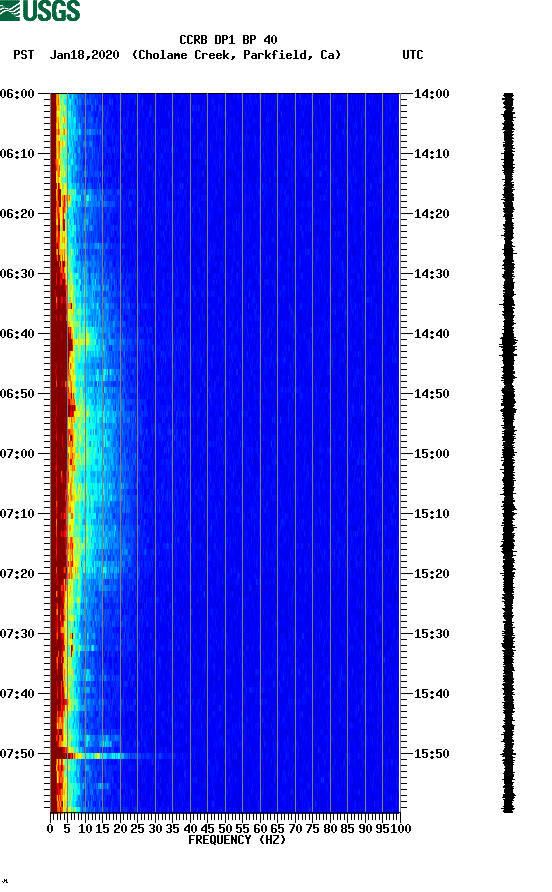Click the 06:50 PST time label
The image size is (552, 892).
pyautogui.click(x=18, y=394)
